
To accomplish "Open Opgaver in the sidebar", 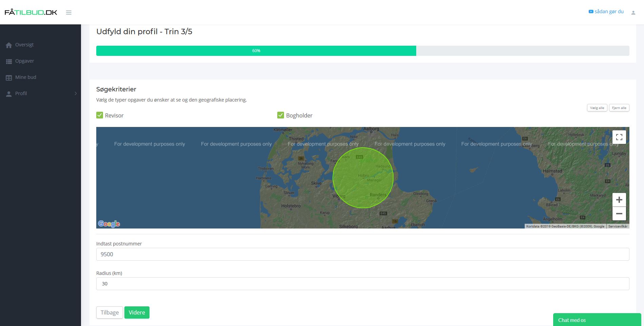I will (x=24, y=61).
